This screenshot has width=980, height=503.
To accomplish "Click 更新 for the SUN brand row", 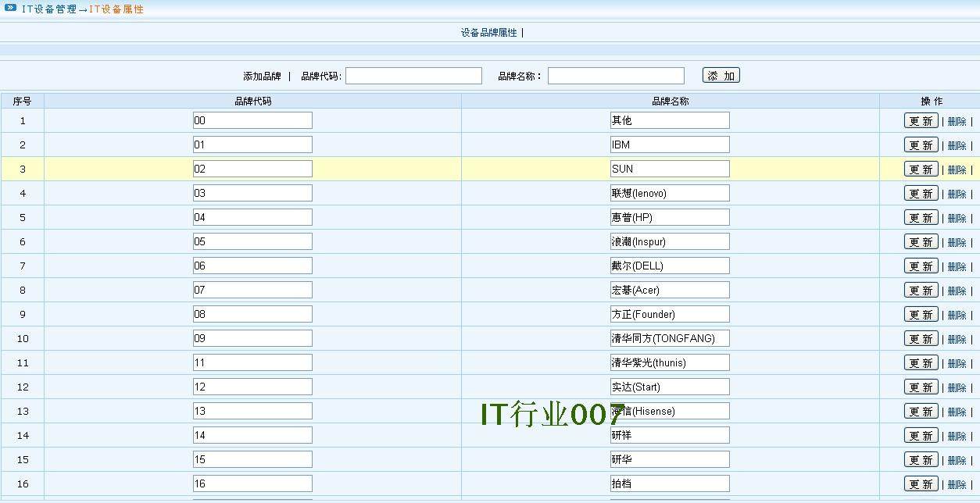I will coord(921,169).
